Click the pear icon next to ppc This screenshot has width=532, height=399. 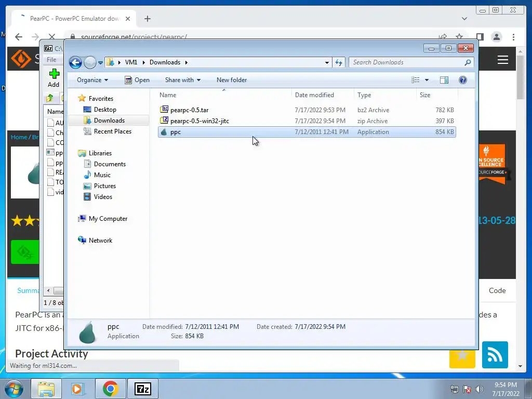click(x=164, y=132)
